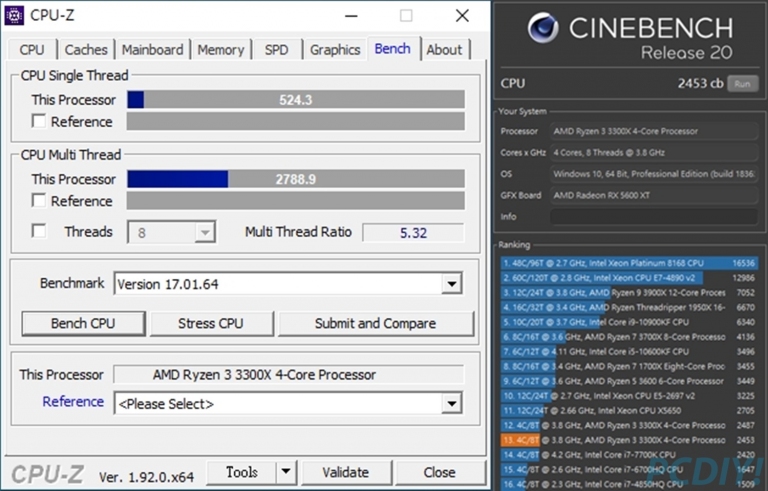This screenshot has height=491, width=768.
Task: Start the Stress CPU test
Action: (x=211, y=323)
